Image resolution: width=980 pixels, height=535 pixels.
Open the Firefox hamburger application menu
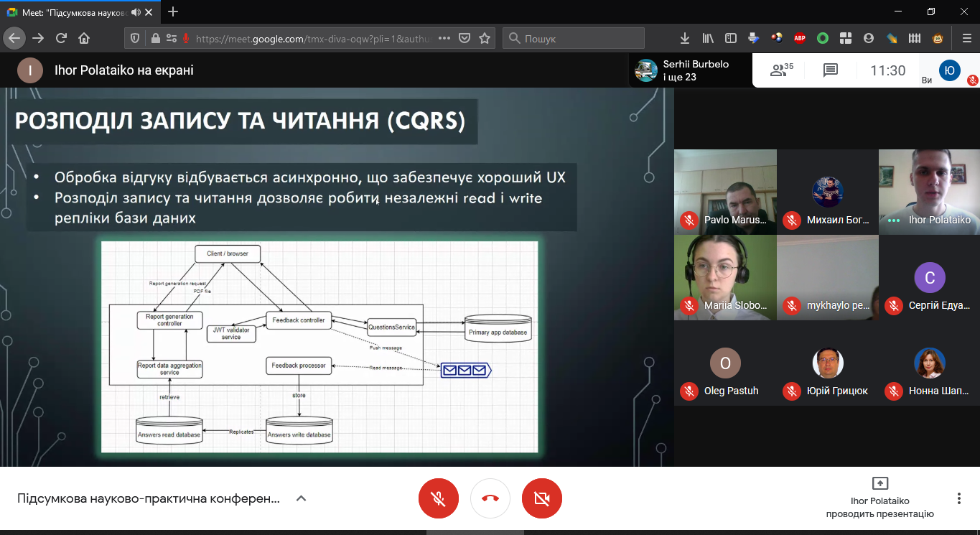click(x=966, y=38)
